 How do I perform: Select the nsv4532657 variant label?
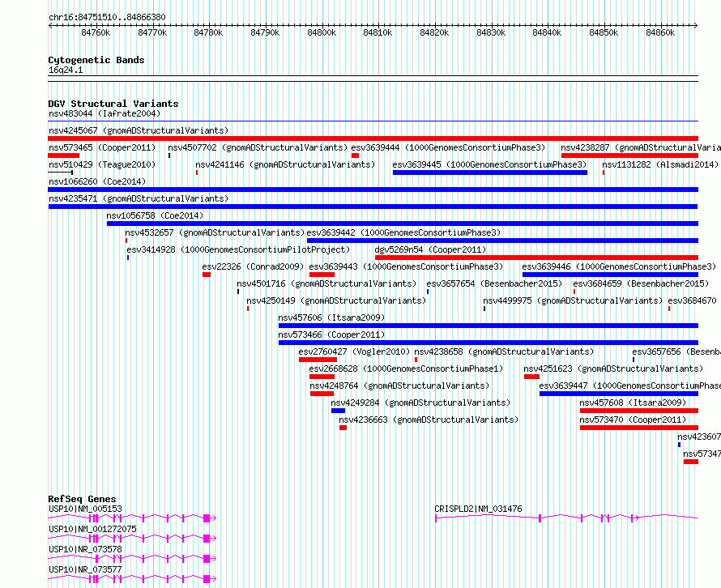215,232
